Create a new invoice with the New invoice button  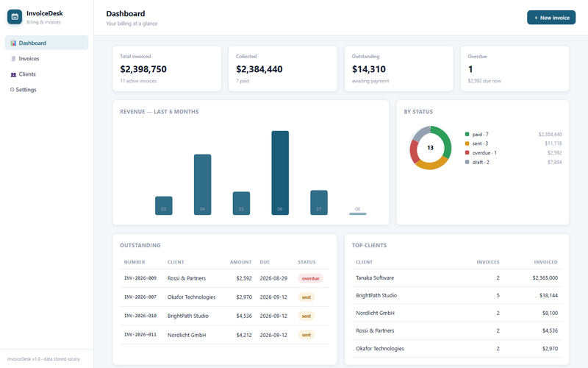pyautogui.click(x=551, y=18)
